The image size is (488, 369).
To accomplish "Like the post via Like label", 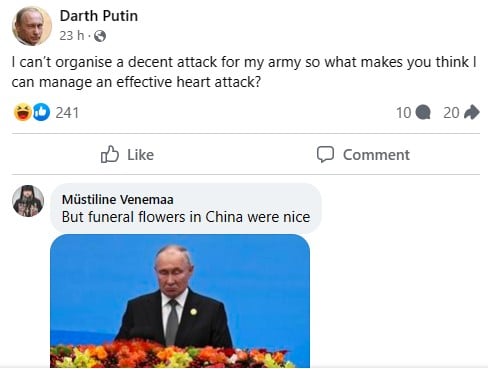I will click(x=140, y=155).
